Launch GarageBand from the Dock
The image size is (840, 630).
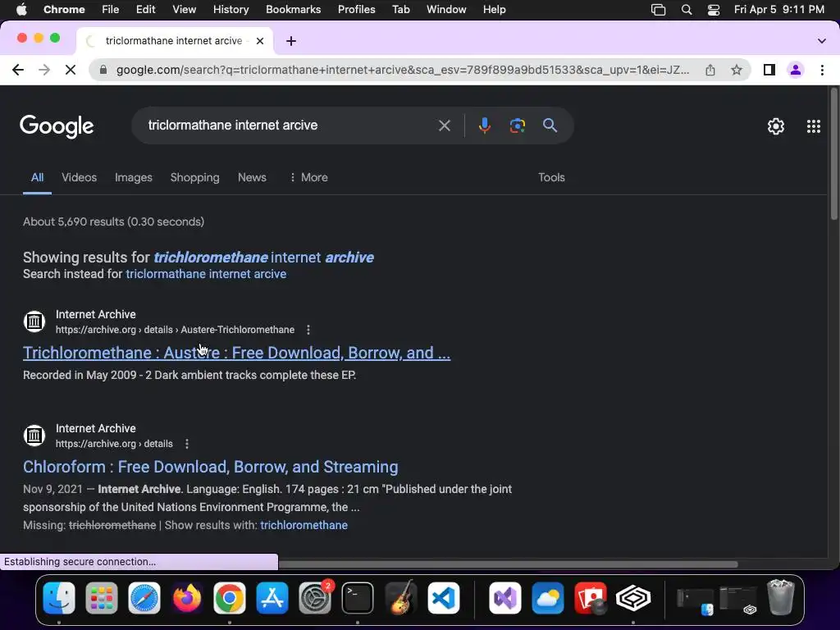pos(400,598)
